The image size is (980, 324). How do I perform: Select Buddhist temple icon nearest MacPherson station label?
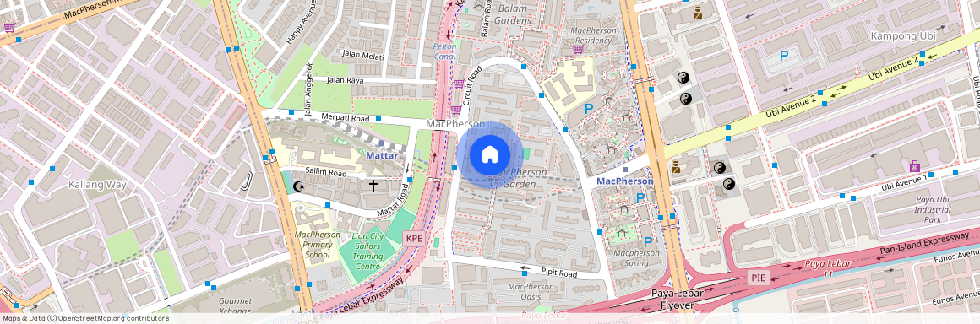[x=676, y=167]
